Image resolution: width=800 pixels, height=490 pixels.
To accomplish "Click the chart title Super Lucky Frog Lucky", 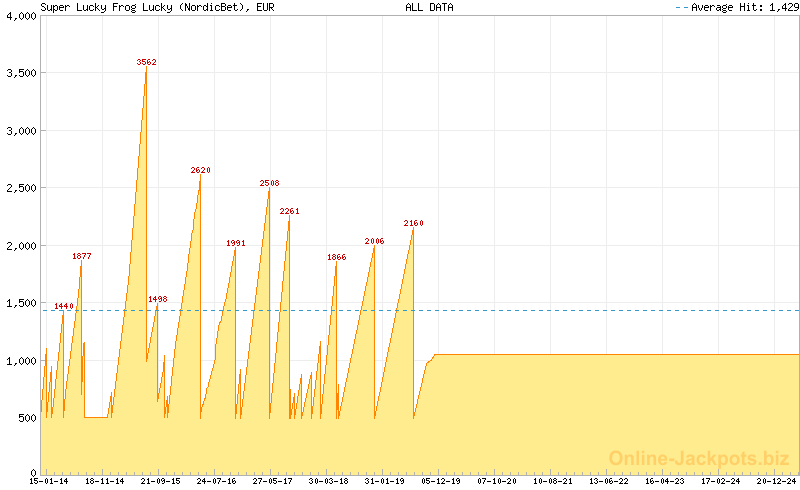I will (x=157, y=7).
